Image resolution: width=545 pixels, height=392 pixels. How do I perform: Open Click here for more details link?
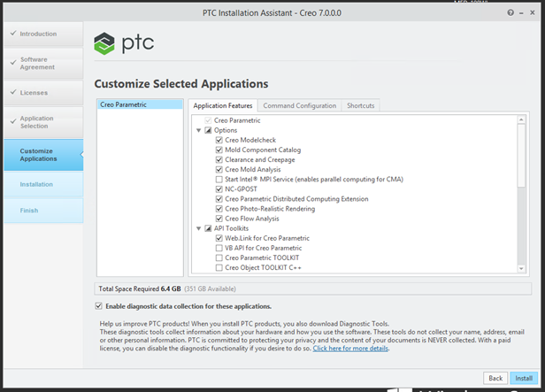(x=350, y=349)
